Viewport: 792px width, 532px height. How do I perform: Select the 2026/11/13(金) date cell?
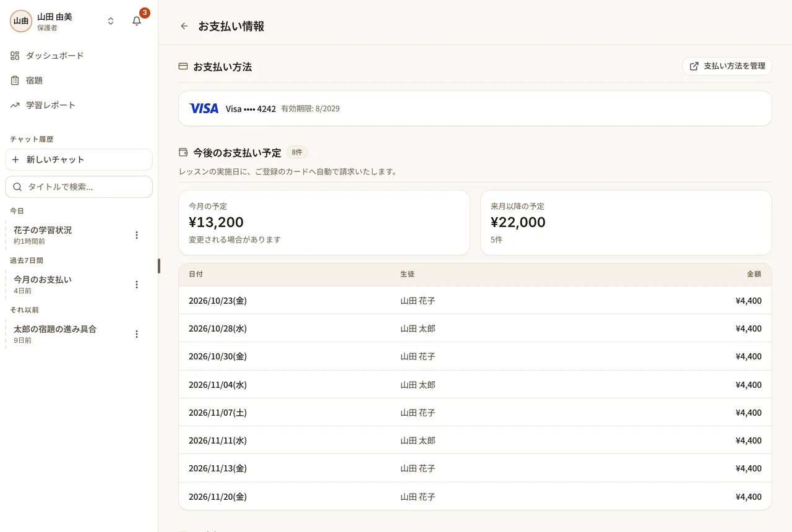(218, 468)
